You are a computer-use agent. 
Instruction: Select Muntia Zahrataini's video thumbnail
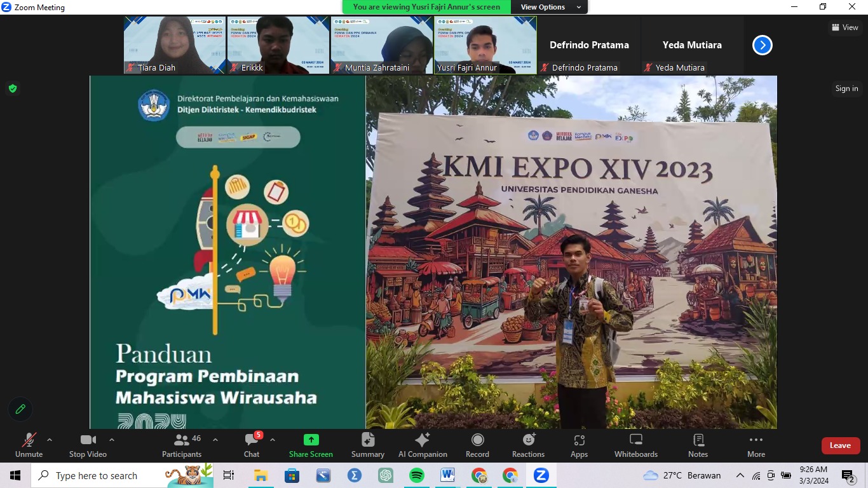coord(382,45)
